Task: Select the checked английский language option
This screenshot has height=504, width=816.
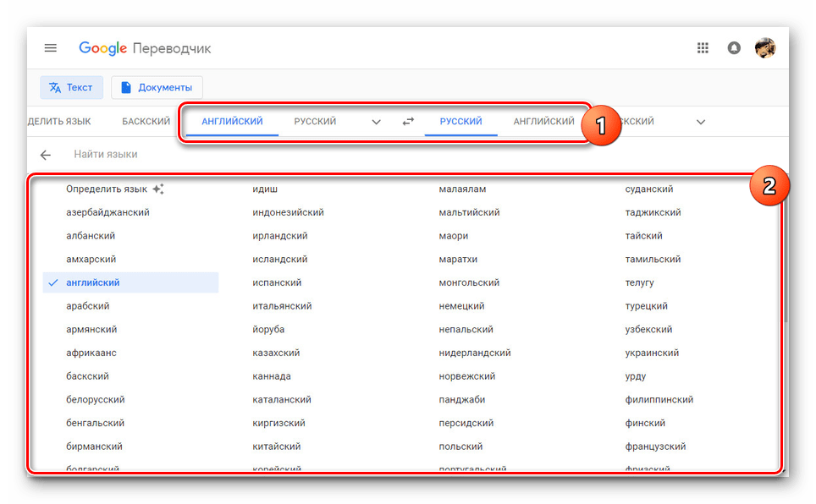Action: tap(93, 282)
